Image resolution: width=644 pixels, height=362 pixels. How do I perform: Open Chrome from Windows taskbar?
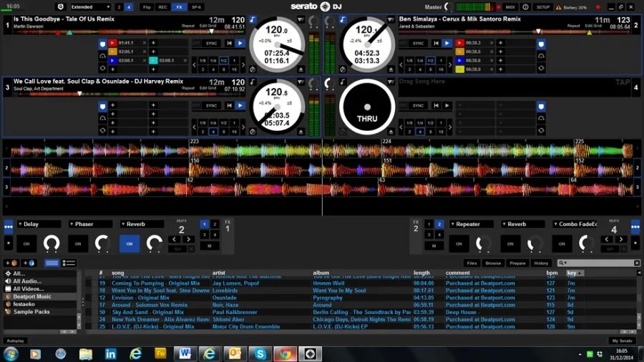pos(285,354)
